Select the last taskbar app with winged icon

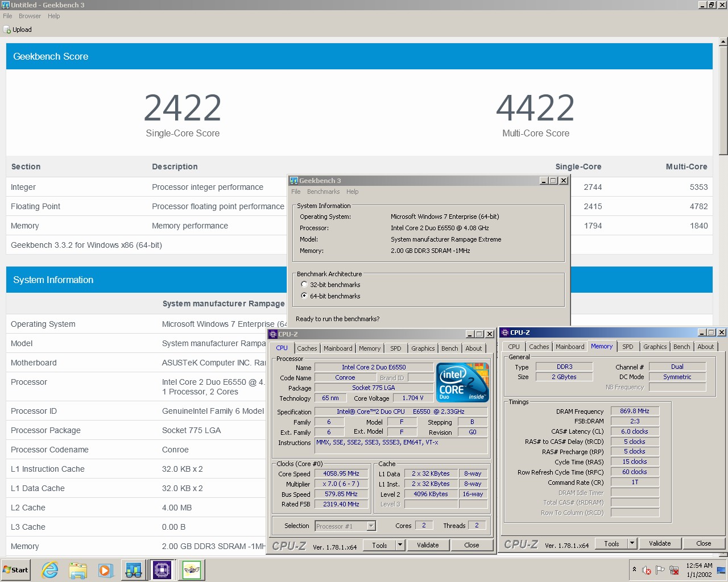(192, 569)
